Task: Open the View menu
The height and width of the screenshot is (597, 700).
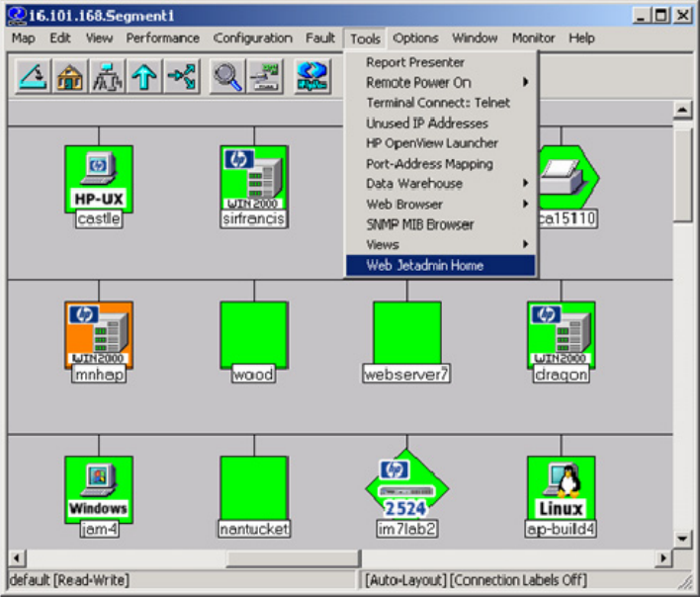Action: 99,39
